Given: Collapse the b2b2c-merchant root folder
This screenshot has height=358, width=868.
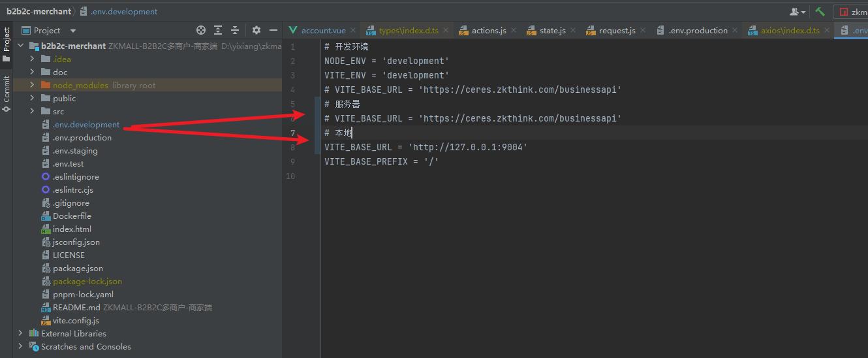Looking at the screenshot, I should pyautogui.click(x=20, y=46).
